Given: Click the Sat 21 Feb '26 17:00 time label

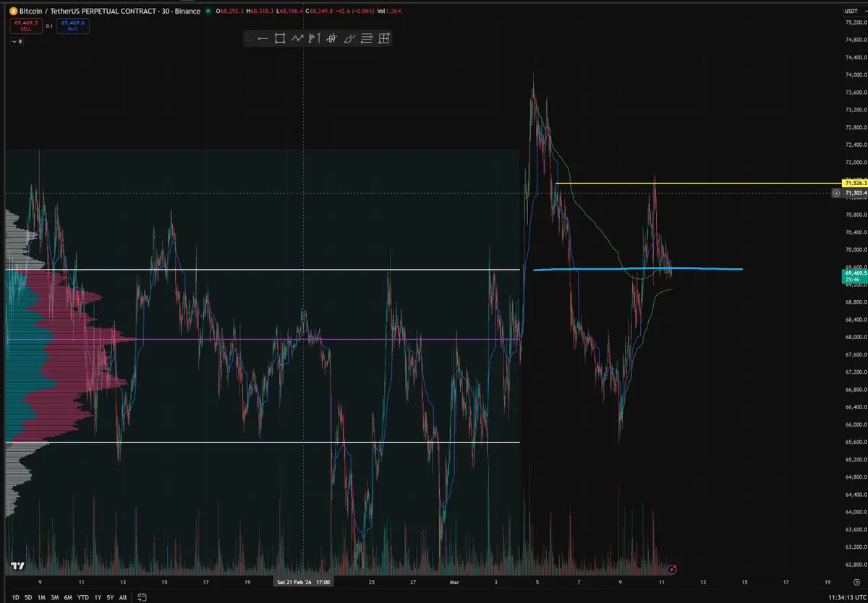Looking at the screenshot, I should tap(302, 581).
